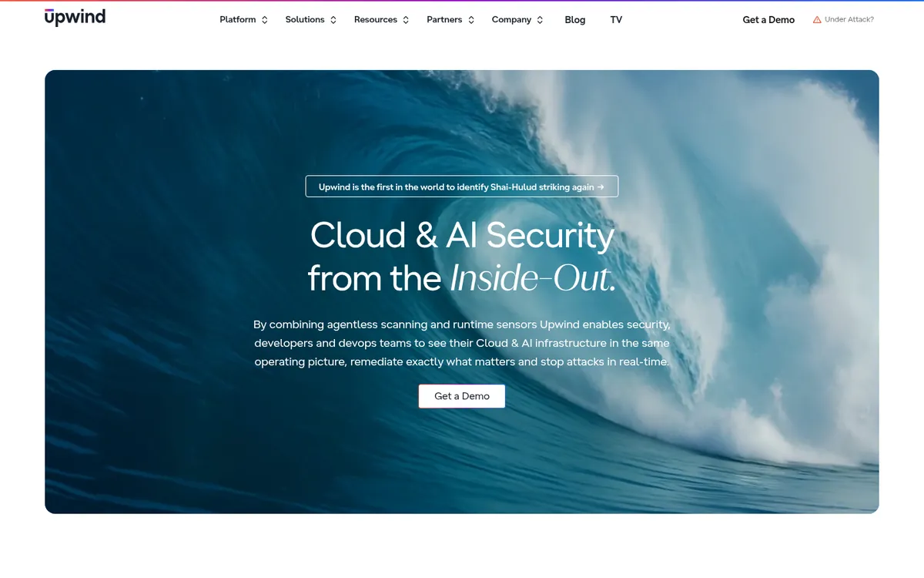Screen dimensions: 924x578
Task: Open the Solutions menu
Action: pos(305,20)
